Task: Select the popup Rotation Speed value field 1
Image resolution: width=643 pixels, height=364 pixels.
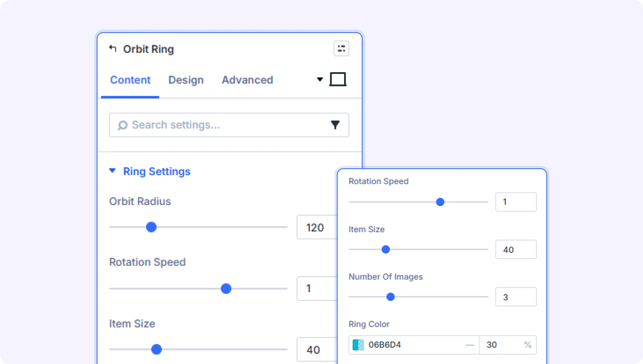Action: [x=516, y=202]
